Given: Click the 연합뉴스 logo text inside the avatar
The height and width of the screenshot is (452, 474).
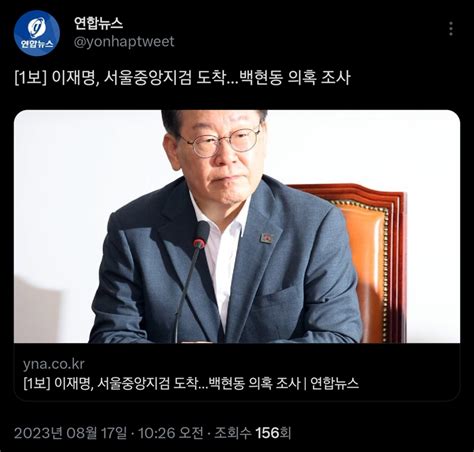Looking at the screenshot, I should point(37,44).
